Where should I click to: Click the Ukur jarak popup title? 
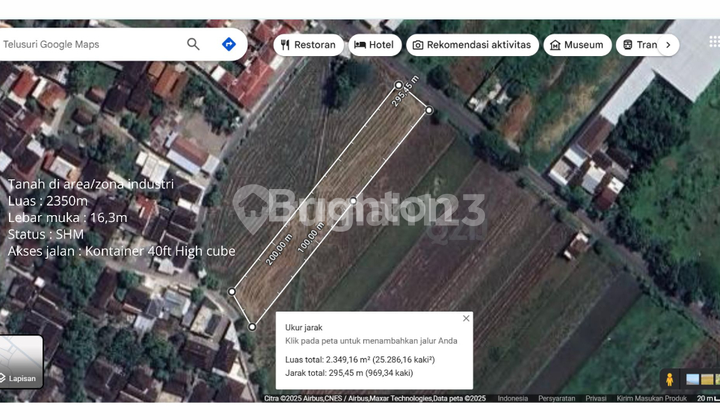304,327
